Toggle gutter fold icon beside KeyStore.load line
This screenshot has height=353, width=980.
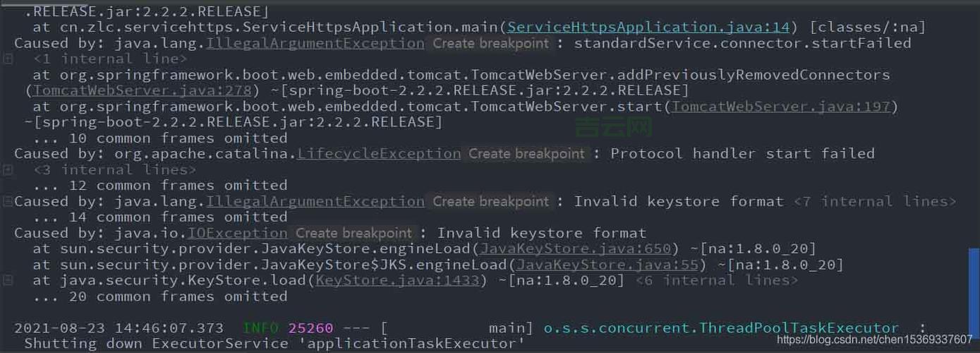tap(8, 281)
